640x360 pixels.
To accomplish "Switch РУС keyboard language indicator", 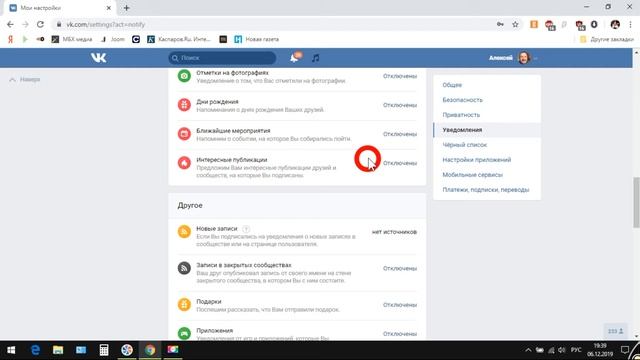I will click(x=576, y=350).
